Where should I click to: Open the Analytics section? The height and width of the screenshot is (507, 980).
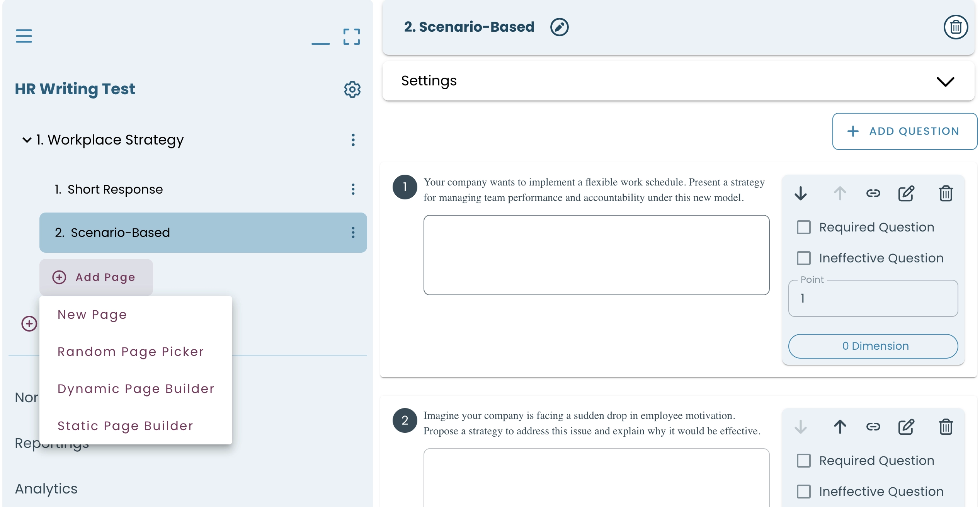(x=46, y=489)
